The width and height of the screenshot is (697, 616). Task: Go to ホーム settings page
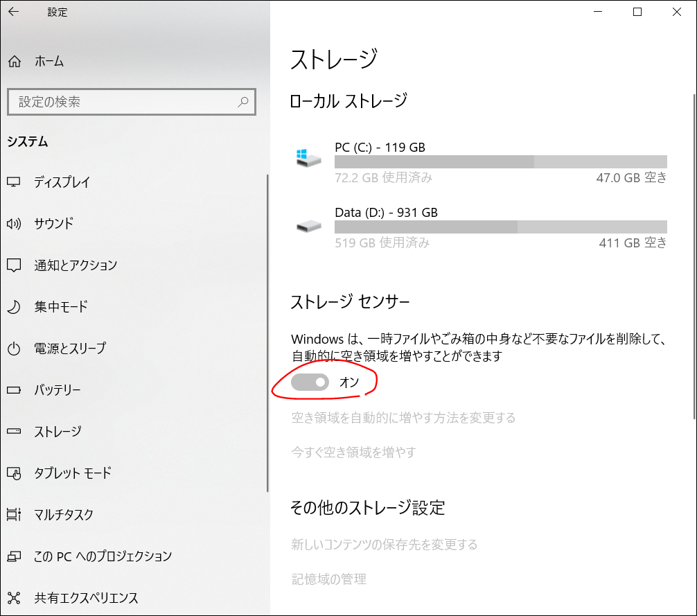[35, 61]
